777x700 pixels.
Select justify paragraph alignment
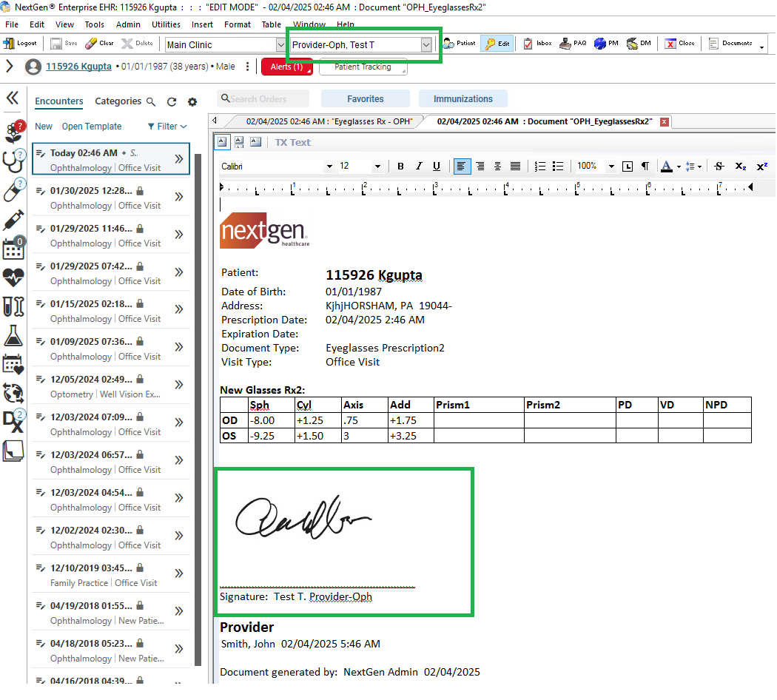tap(515, 166)
